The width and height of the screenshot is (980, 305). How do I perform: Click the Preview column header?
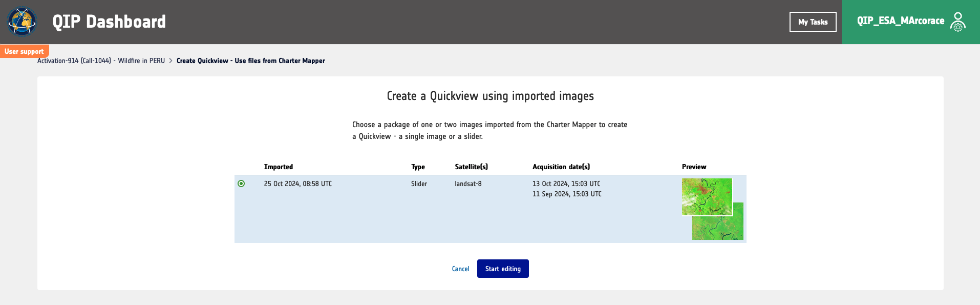point(694,167)
